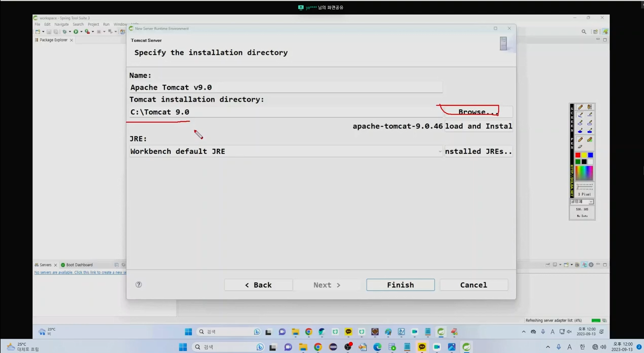Click the Cancel button
This screenshot has height=353, width=644.
coord(473,285)
